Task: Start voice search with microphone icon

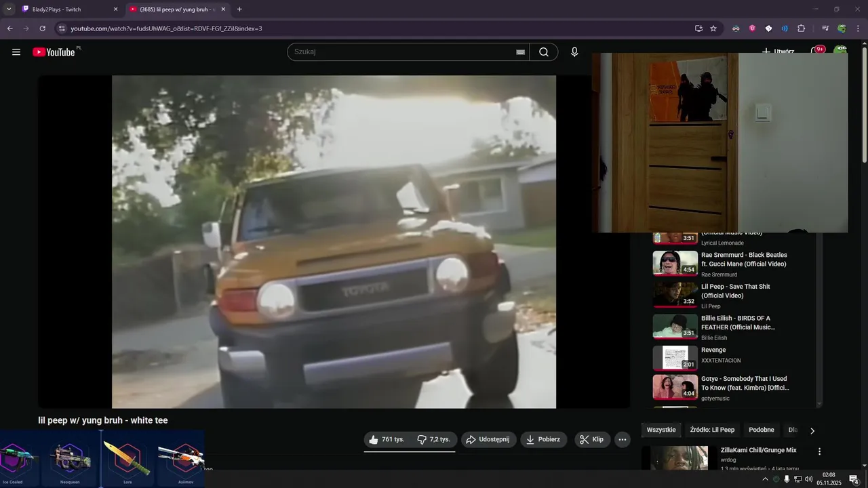Action: pyautogui.click(x=574, y=52)
